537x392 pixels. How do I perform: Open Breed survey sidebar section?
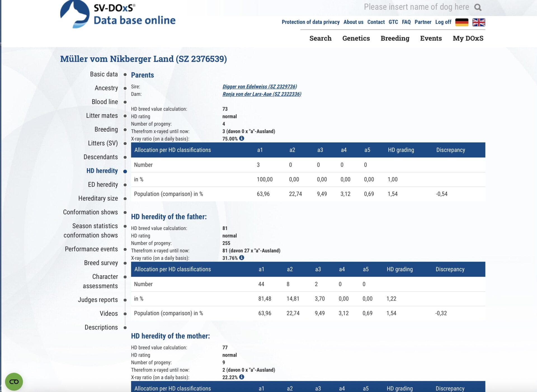pyautogui.click(x=101, y=263)
